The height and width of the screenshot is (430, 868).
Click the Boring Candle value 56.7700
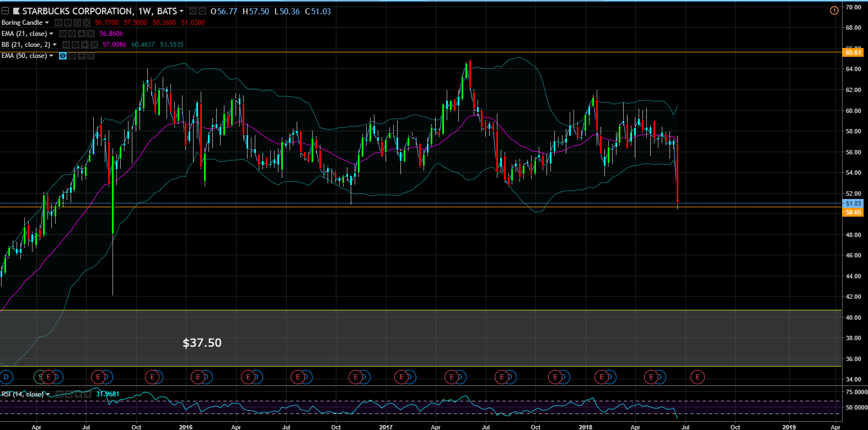point(106,23)
